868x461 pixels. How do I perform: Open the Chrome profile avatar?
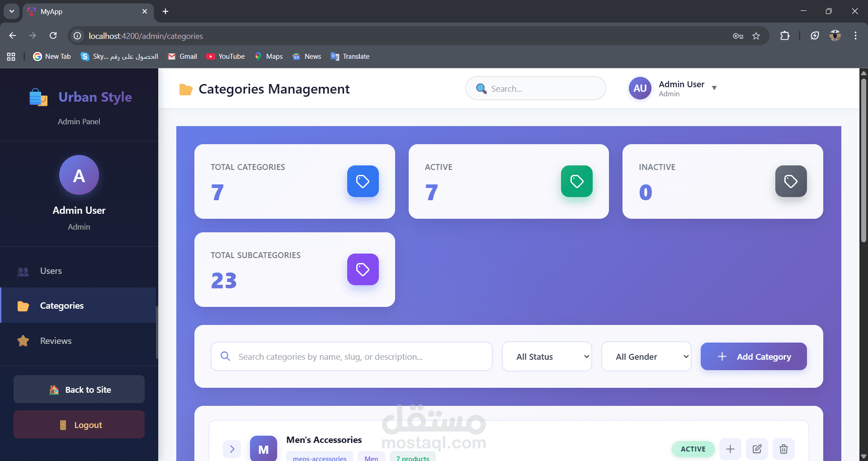tap(835, 36)
